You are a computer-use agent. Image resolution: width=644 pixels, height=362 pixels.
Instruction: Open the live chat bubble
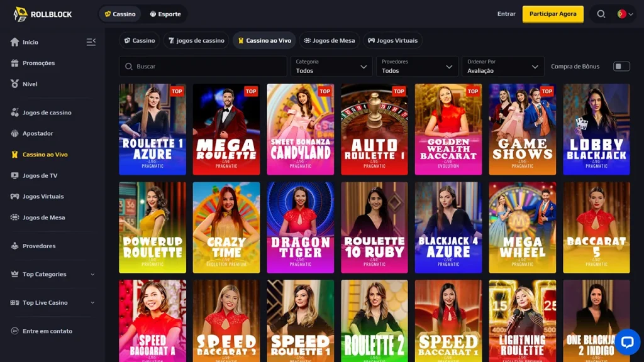tap(627, 341)
